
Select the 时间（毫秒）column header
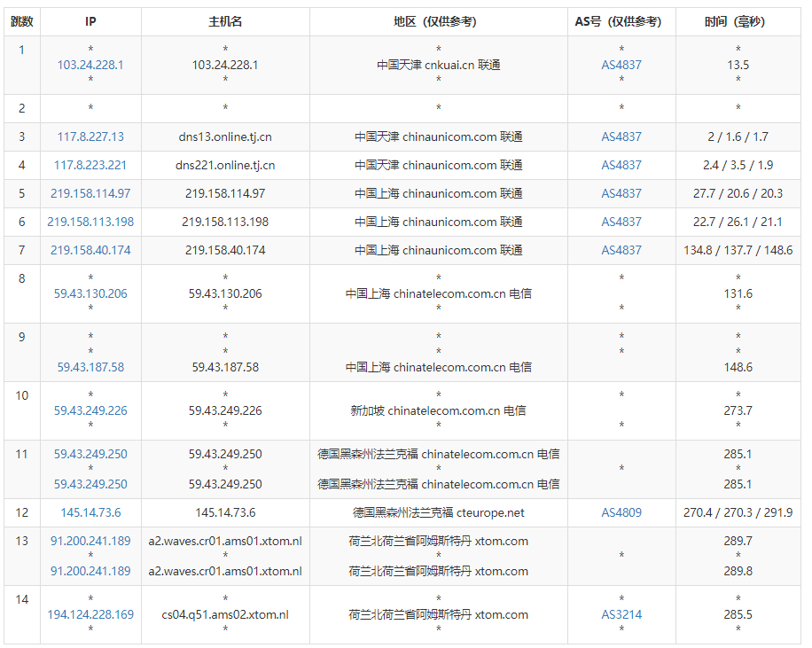tap(739, 21)
